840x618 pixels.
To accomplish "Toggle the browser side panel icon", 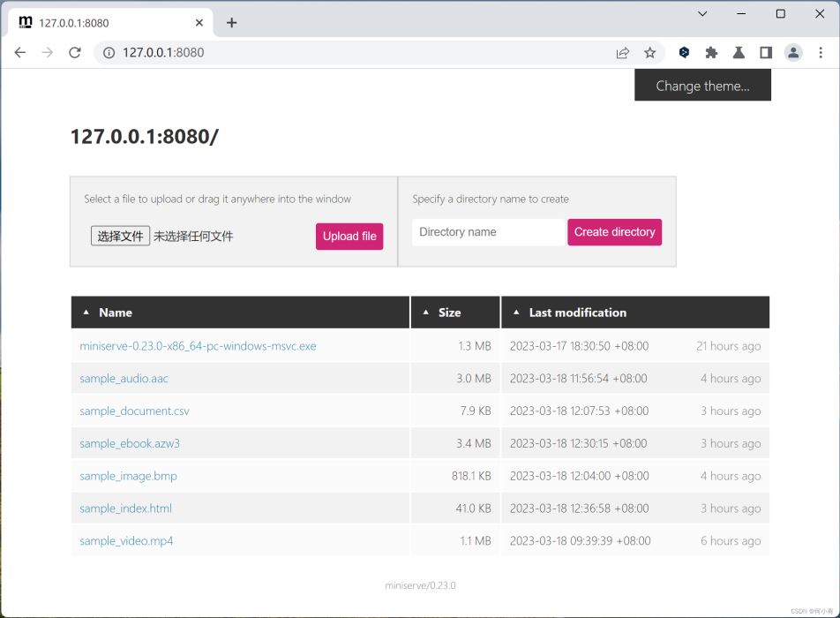I will coord(766,53).
